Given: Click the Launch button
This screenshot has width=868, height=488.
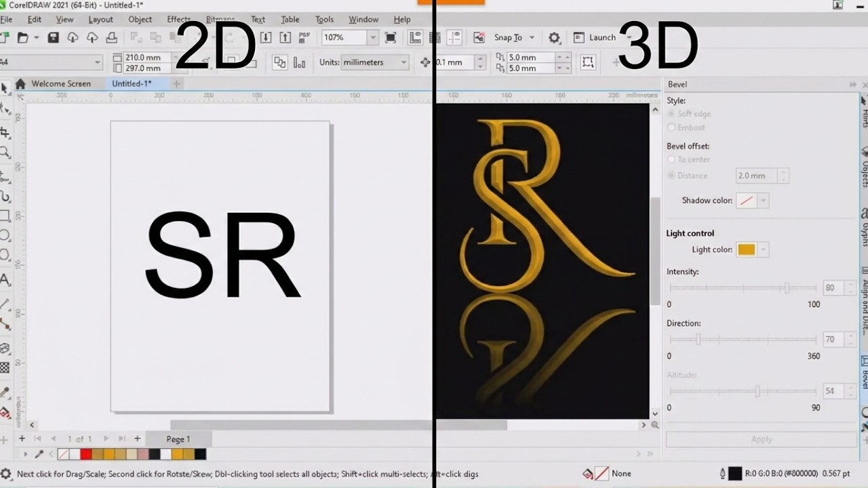Looking at the screenshot, I should [x=595, y=38].
